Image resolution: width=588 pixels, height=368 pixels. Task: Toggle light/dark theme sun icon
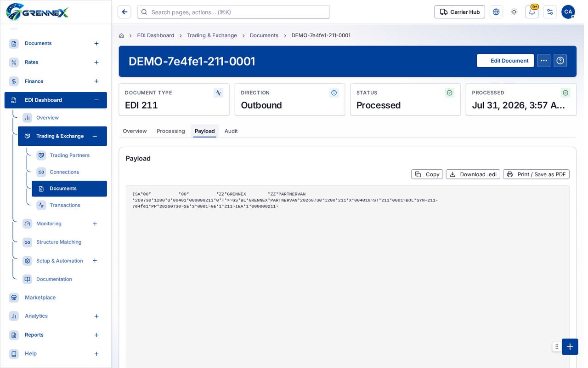[x=514, y=12]
